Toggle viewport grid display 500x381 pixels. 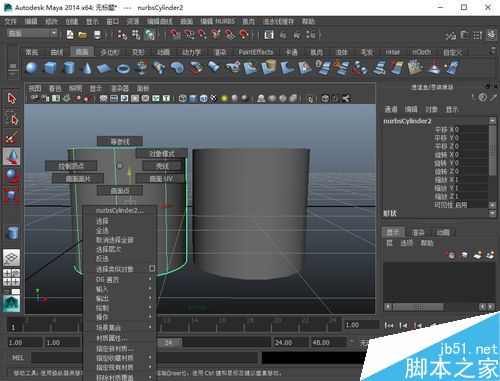(103, 98)
